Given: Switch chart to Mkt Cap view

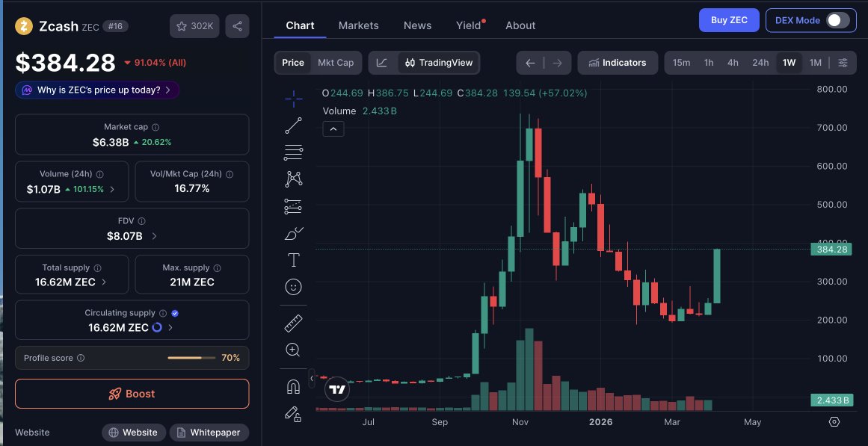Looking at the screenshot, I should tap(336, 63).
